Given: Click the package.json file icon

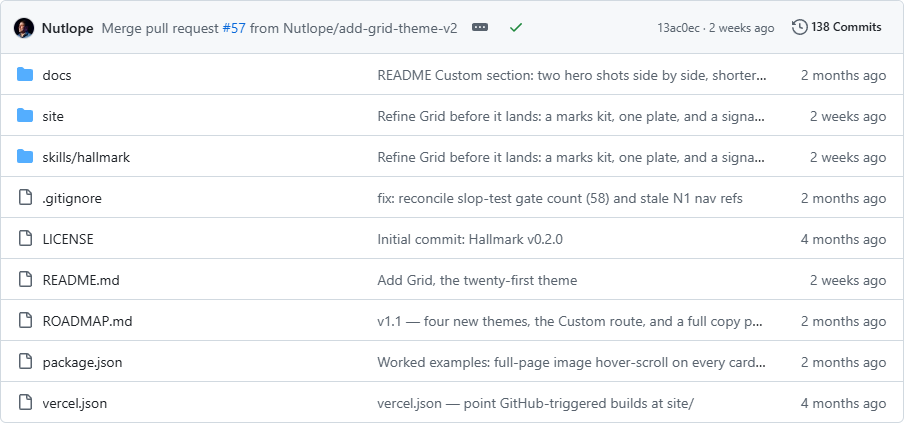Looking at the screenshot, I should (25, 361).
